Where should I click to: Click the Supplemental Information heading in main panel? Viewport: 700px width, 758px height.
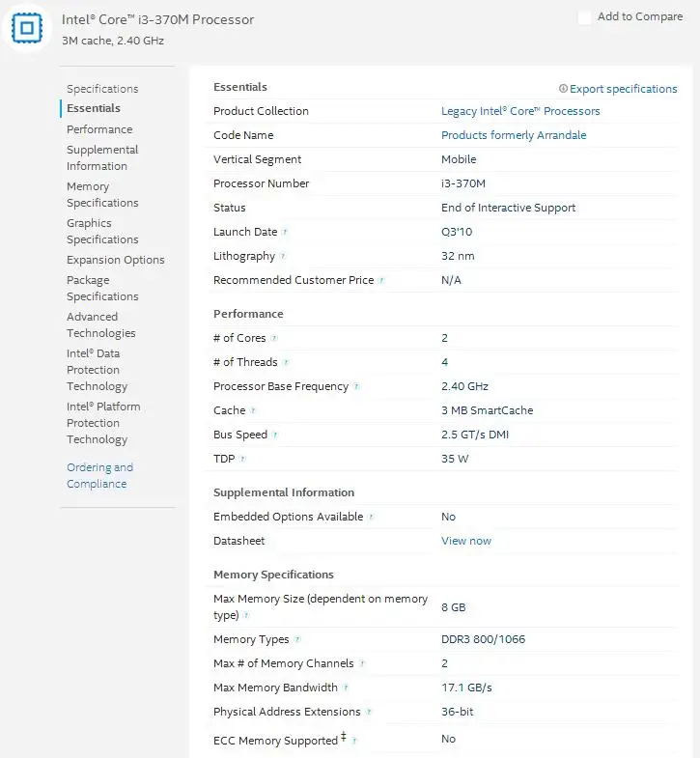283,492
